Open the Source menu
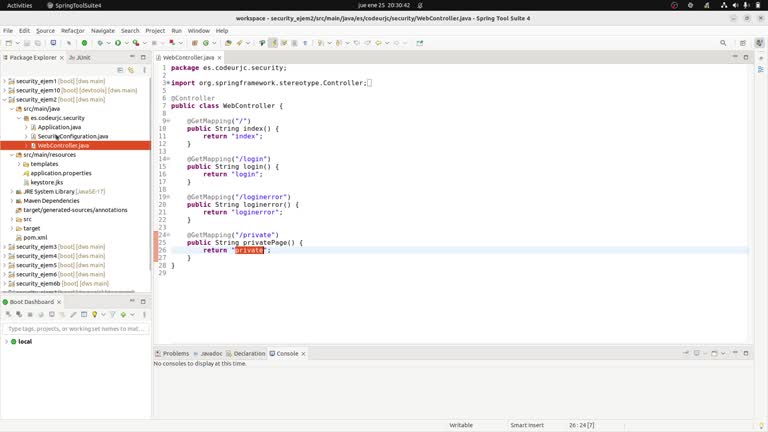Image resolution: width=768 pixels, height=432 pixels. [45, 30]
